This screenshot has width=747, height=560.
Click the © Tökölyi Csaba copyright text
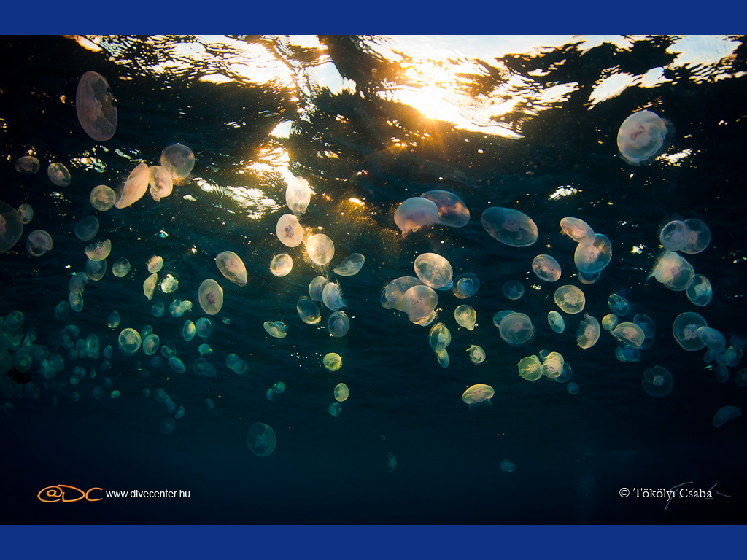(x=665, y=493)
